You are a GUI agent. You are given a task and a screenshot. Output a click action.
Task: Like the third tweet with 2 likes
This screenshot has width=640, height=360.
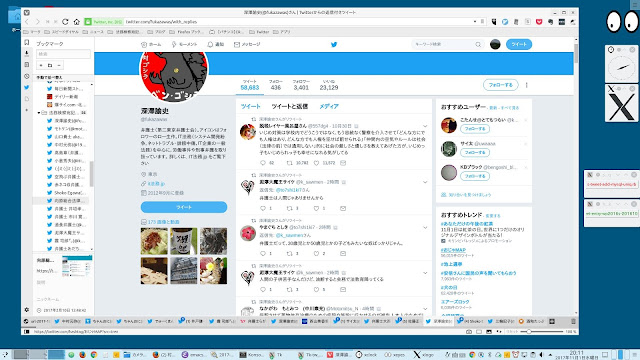316,253
